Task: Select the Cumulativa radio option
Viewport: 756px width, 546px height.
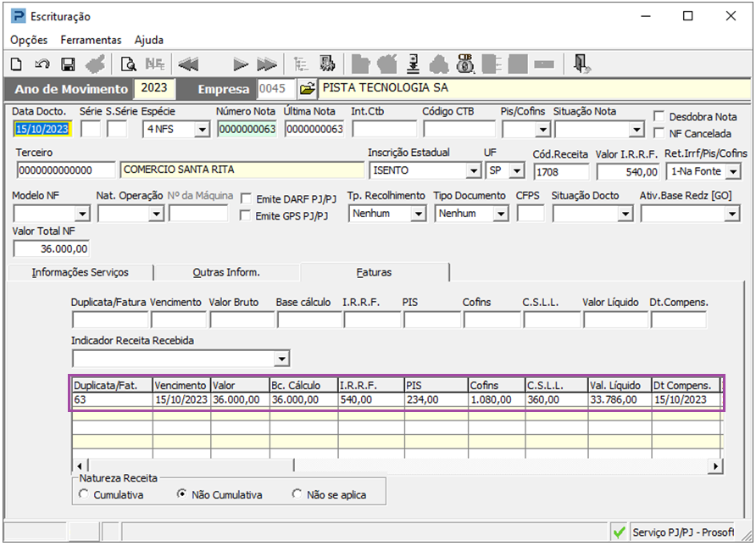Action: click(83, 494)
